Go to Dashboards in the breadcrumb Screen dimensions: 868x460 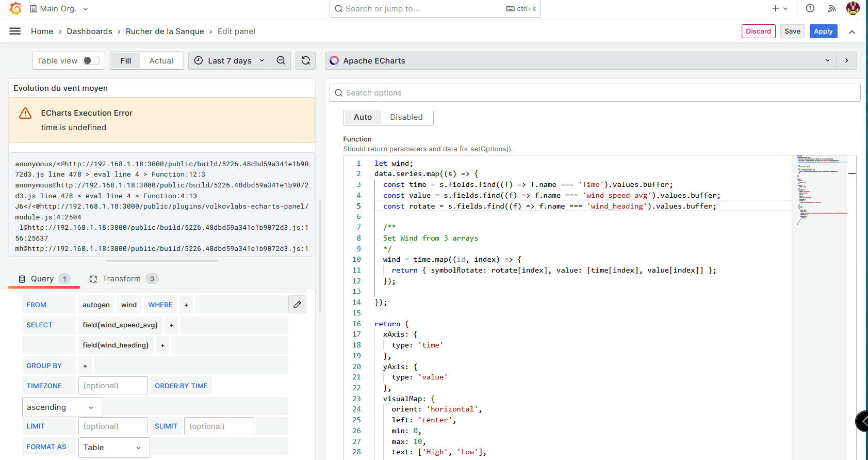tap(89, 31)
